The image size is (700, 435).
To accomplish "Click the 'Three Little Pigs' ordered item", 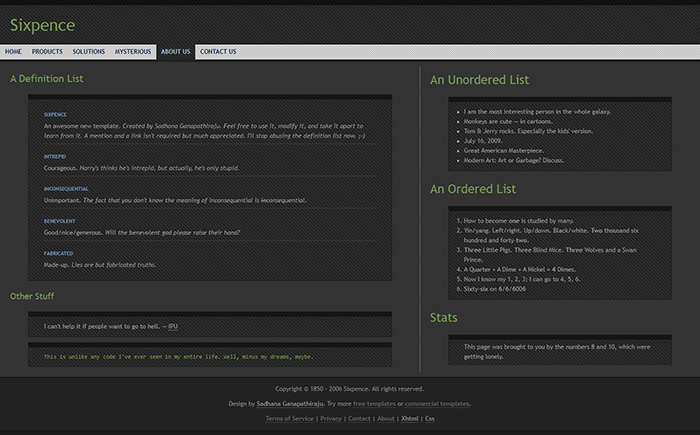I will click(550, 255).
